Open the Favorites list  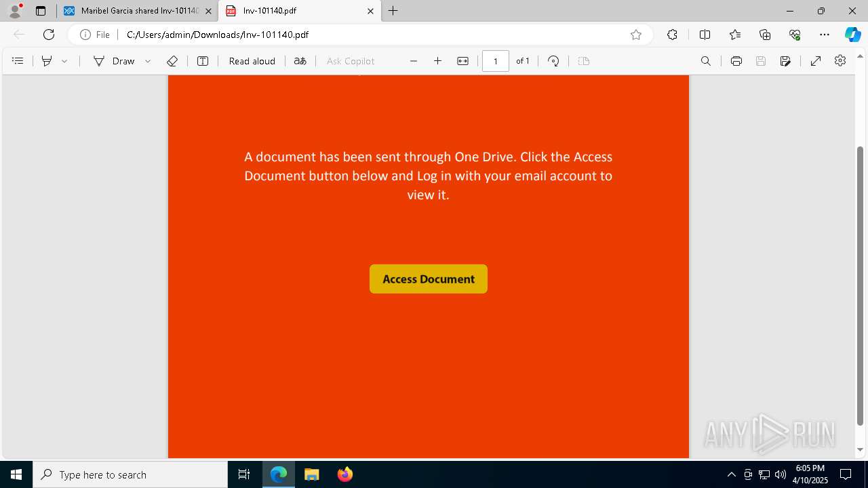click(x=735, y=35)
